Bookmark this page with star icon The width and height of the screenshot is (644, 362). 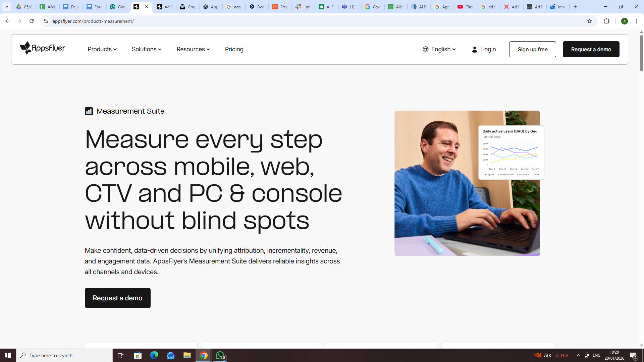pos(590,21)
